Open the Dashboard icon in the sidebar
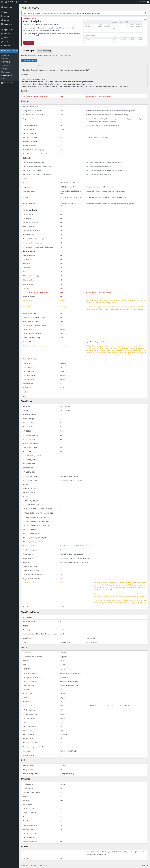The width and height of the screenshot is (150, 868). pyautogui.click(x=2, y=7)
